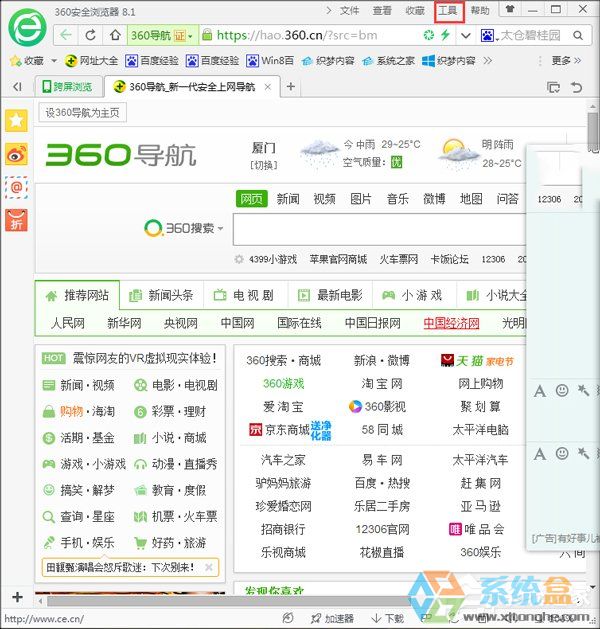Image resolution: width=600 pixels, height=629 pixels.
Task: Switch to 最新电影 site tab
Action: coord(330,296)
